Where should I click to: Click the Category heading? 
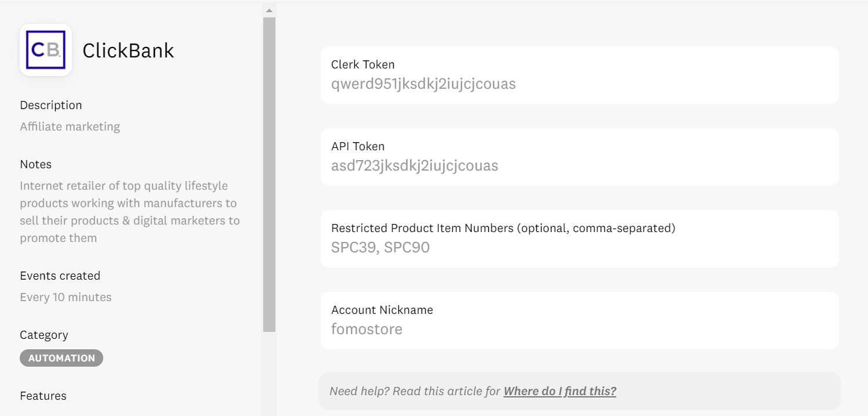point(44,335)
